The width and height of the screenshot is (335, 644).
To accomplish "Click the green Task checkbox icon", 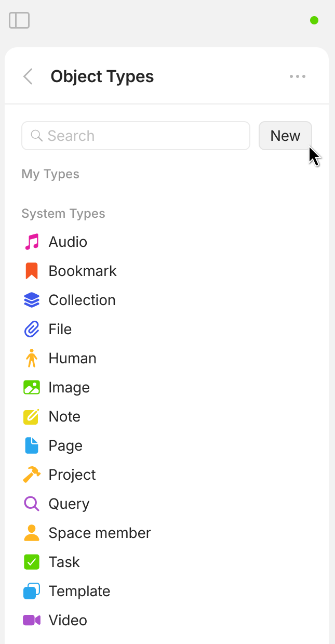I will pos(32,562).
